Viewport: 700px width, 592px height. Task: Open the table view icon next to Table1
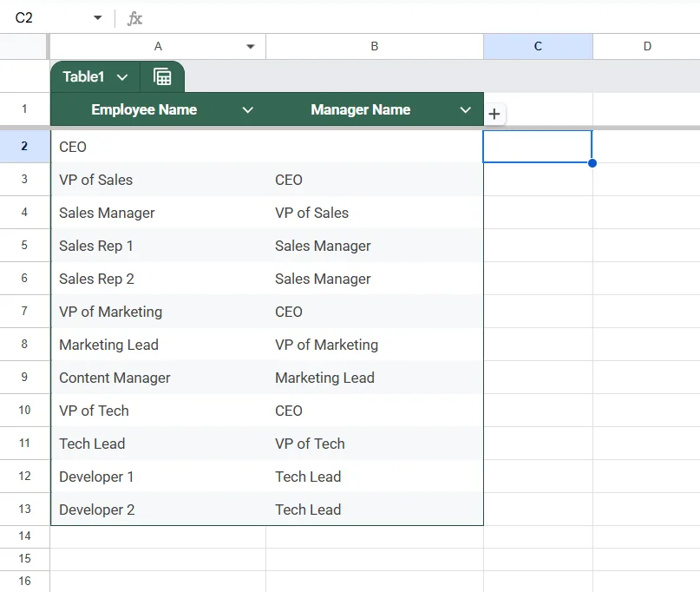point(162,77)
